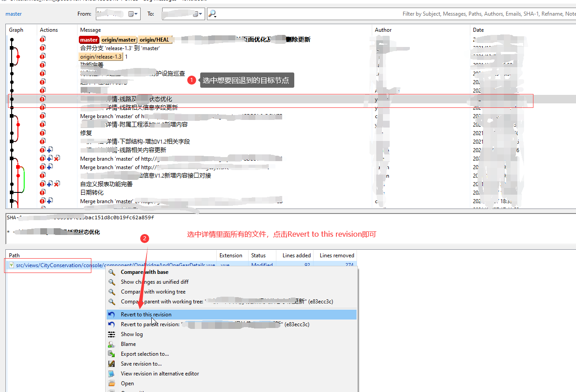The image size is (576, 392).
Task: Select the commit row 日期转化
Action: pos(92,192)
